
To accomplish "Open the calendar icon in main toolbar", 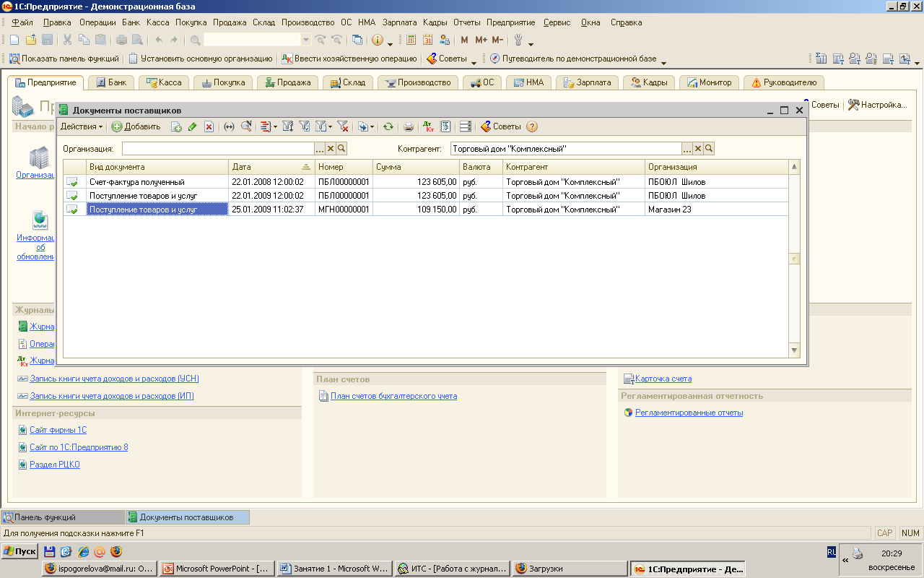I will pos(427,40).
